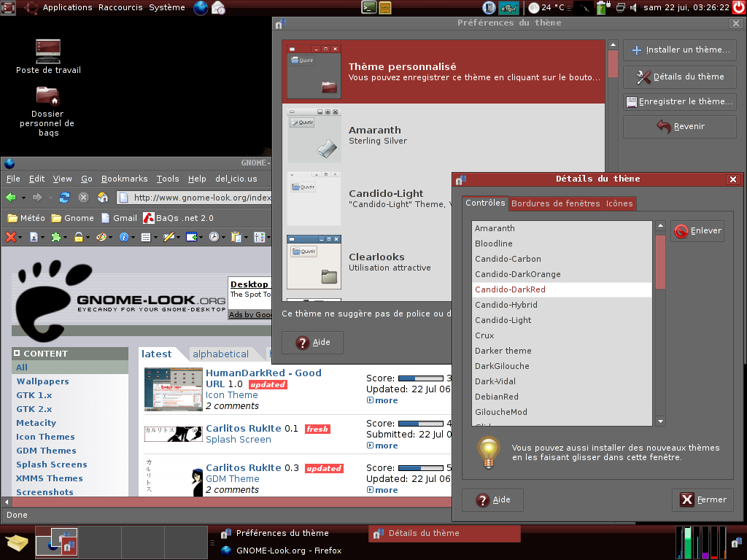Open dropdown arrow beside clipboard icon
The height and width of the screenshot is (560, 747).
(x=246, y=237)
